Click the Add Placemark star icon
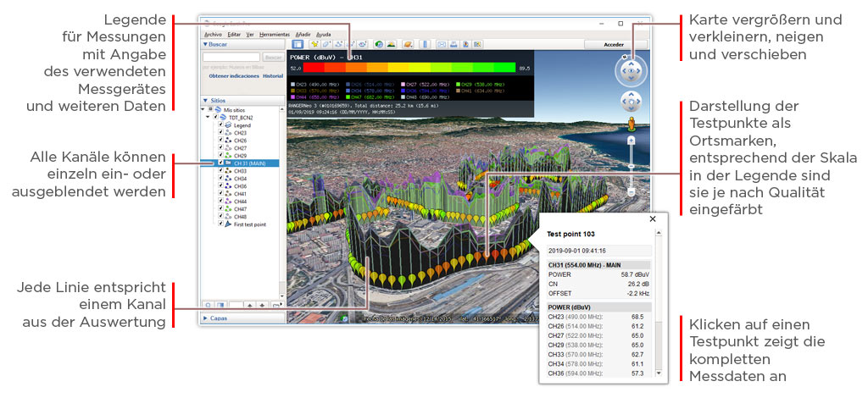868x398 pixels. [314, 44]
